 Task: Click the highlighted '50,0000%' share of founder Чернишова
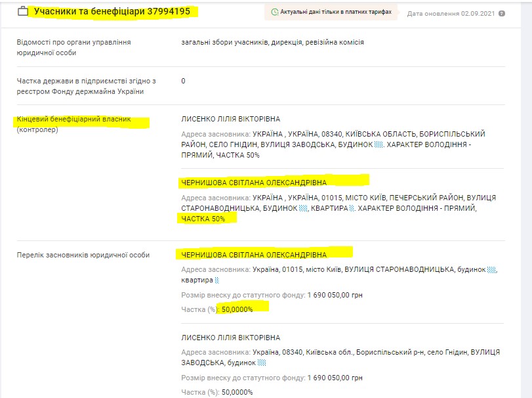tap(237, 309)
